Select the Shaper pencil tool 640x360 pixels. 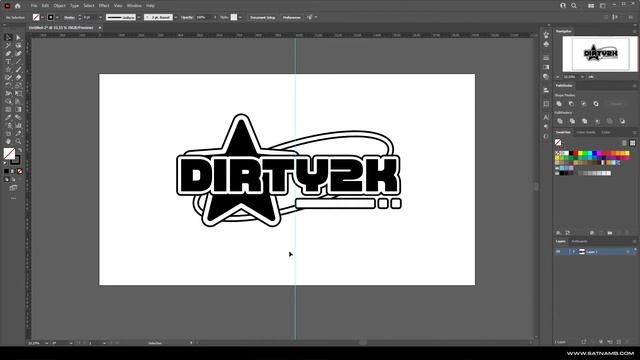(x=8, y=78)
